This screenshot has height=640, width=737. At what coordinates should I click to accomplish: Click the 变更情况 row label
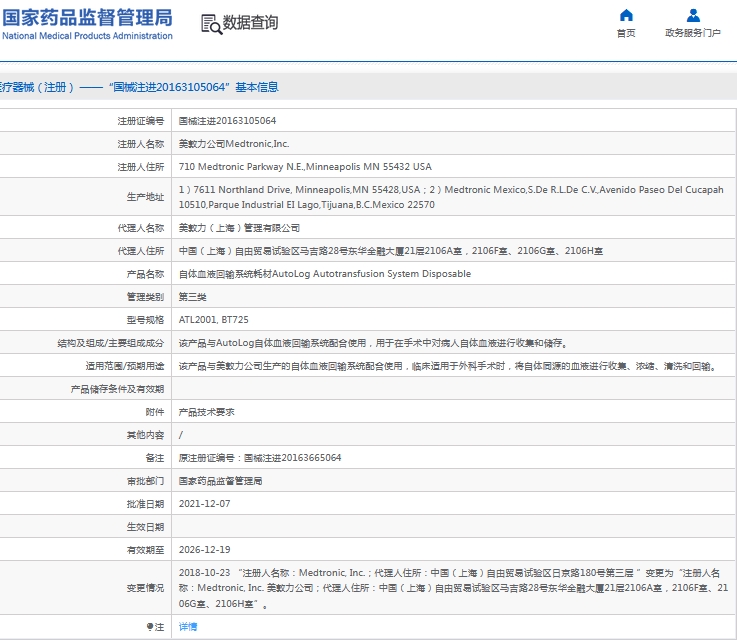tap(145, 588)
